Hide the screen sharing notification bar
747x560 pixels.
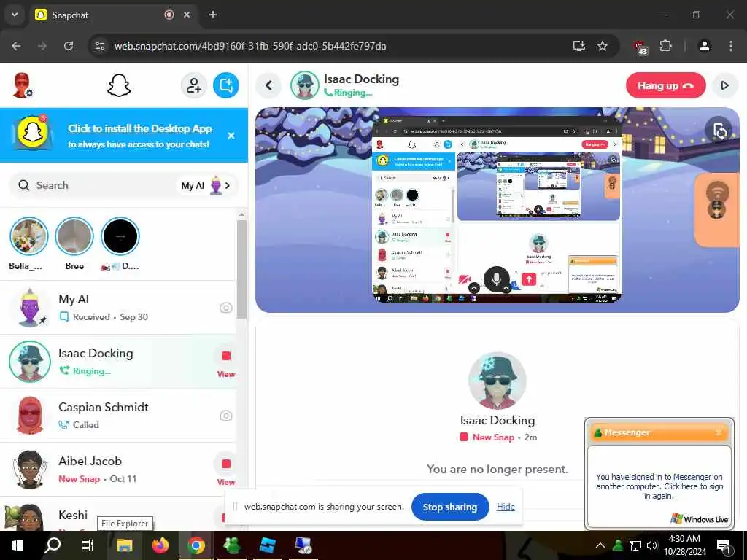tap(506, 507)
